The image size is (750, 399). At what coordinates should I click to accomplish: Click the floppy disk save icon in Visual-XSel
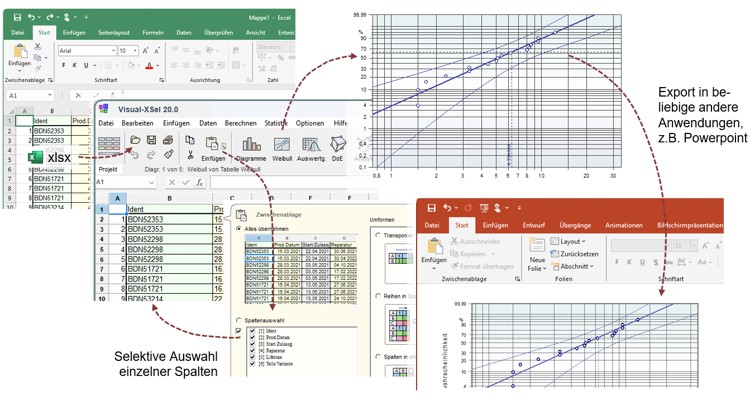pos(151,140)
